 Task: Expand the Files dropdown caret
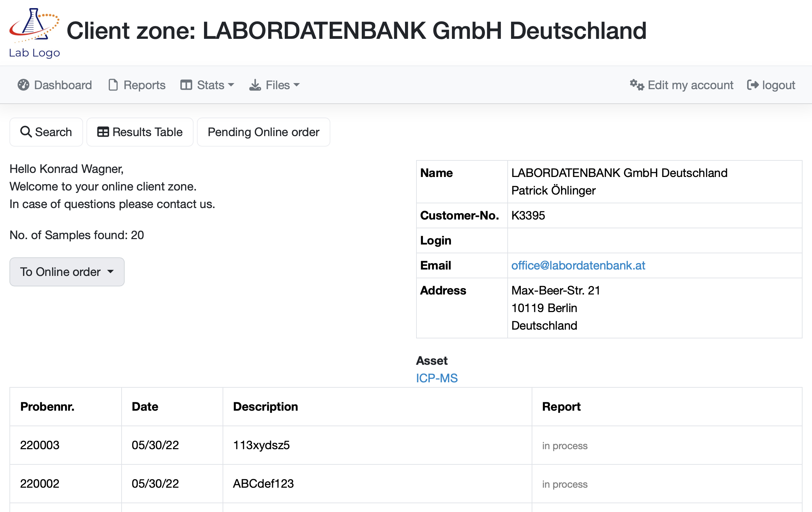[x=297, y=85]
